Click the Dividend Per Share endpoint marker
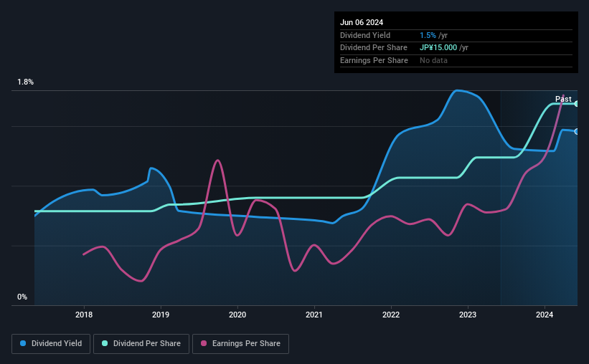This screenshot has width=589, height=364. pyautogui.click(x=577, y=104)
